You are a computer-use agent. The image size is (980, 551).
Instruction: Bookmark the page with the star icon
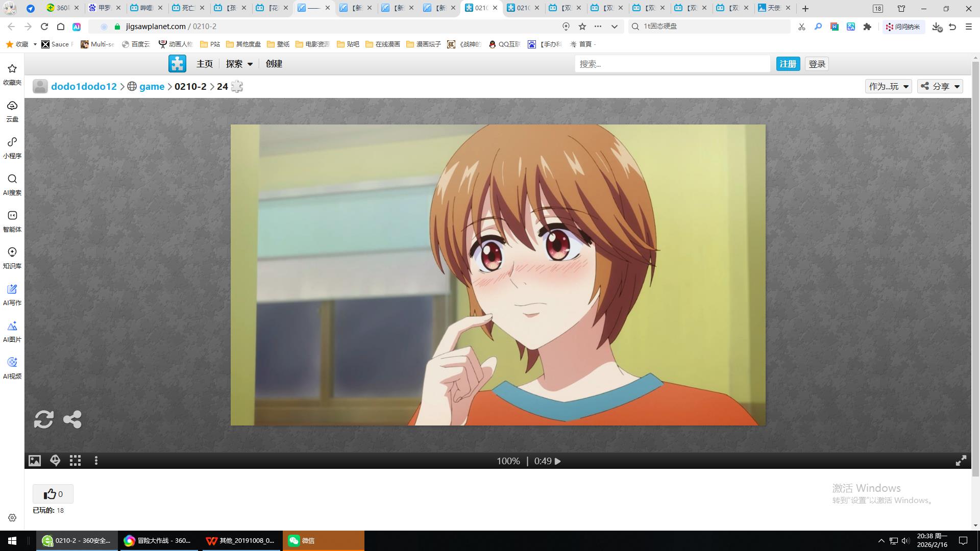point(582,27)
